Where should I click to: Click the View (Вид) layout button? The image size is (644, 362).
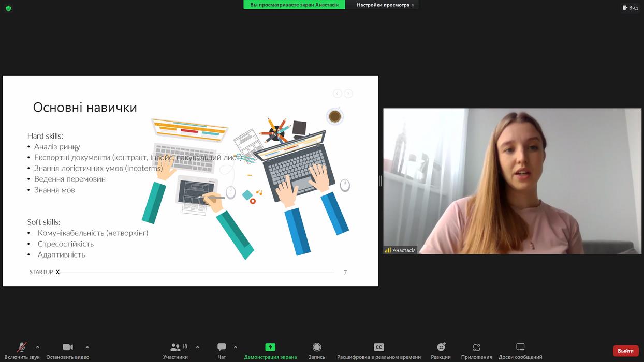(x=630, y=8)
